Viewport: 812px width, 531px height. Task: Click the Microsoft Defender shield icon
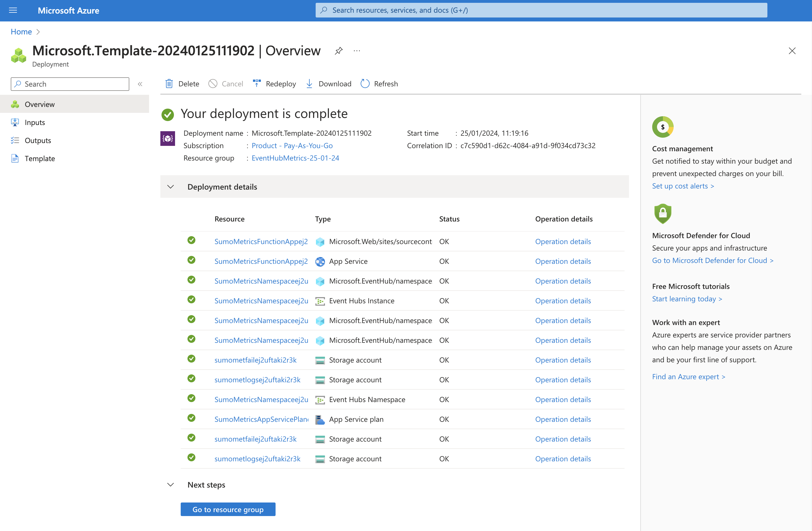click(x=663, y=214)
